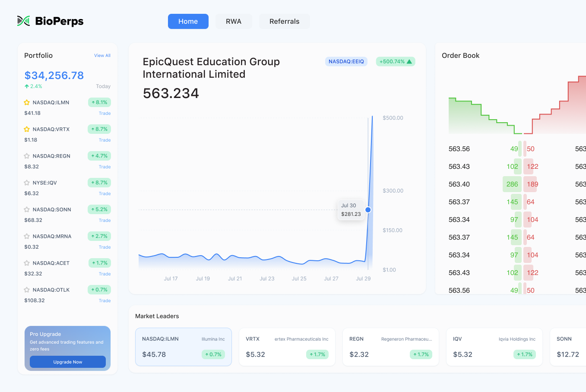Click the Order Book heading
Screen dimensions: 586x392
coord(461,56)
